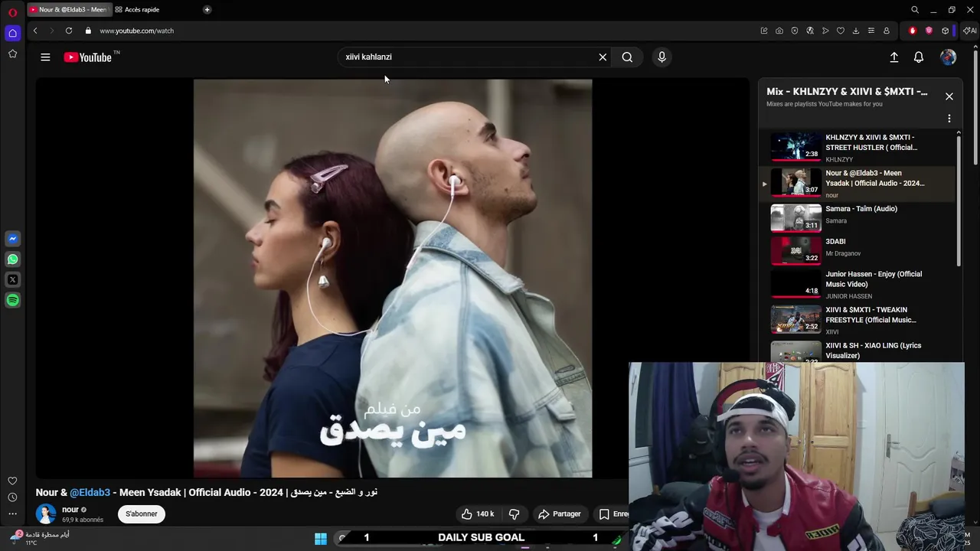The height and width of the screenshot is (551, 980).
Task: Open WhatsApp in Opera sidebar
Action: [x=12, y=259]
